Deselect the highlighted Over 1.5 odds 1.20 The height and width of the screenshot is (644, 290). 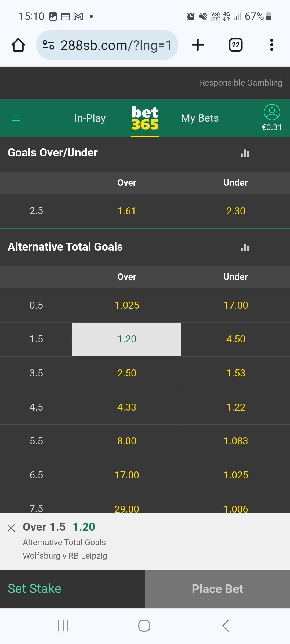[x=127, y=339]
